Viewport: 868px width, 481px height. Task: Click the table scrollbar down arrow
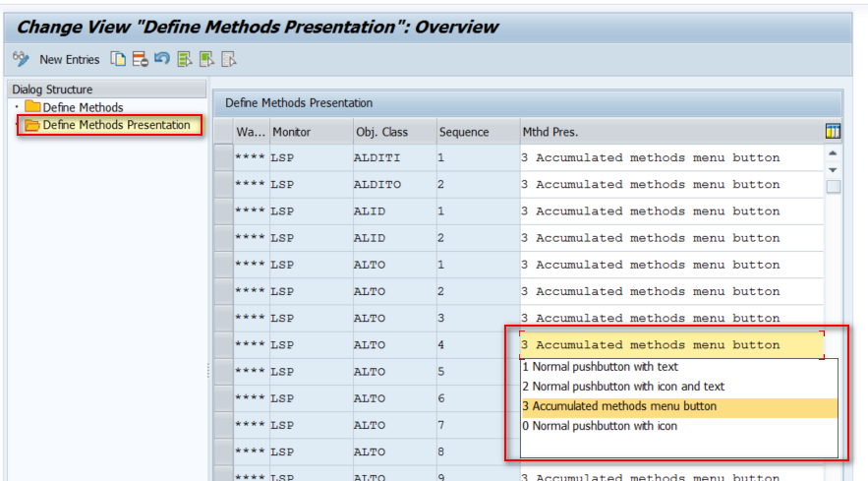(x=834, y=170)
